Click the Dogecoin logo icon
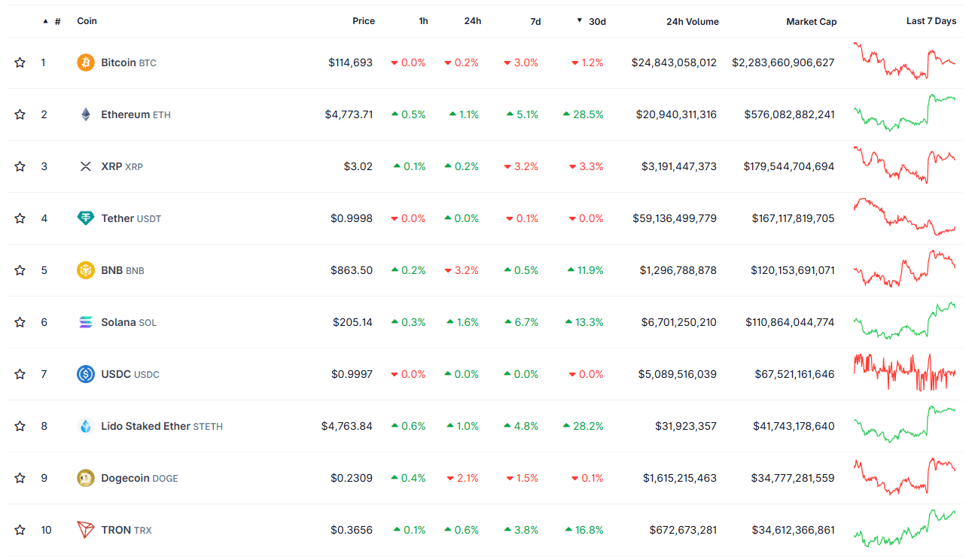 point(86,478)
